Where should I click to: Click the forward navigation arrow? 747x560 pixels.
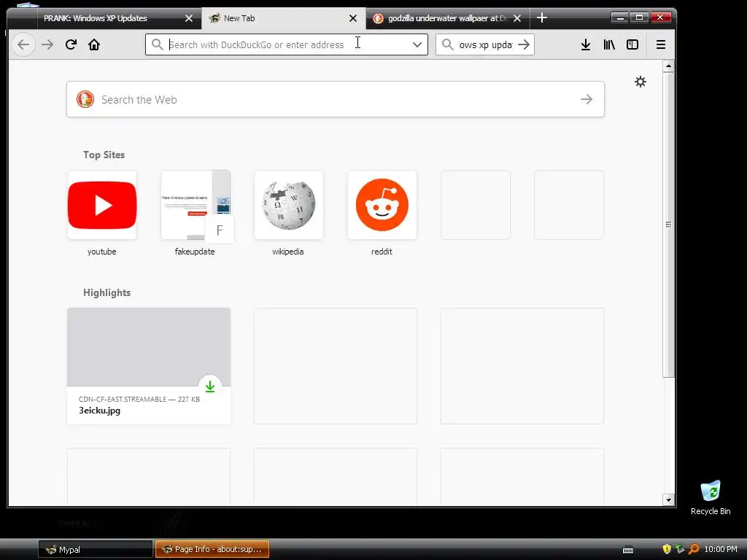click(47, 44)
